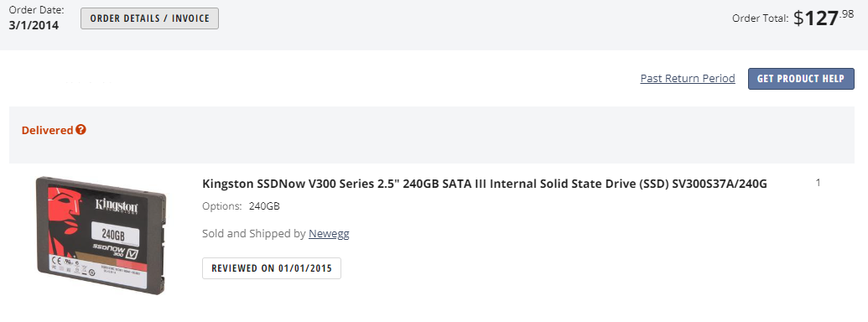This screenshot has width=868, height=322.
Task: Open the Kingston SSDNow V300 product title
Action: tap(485, 184)
